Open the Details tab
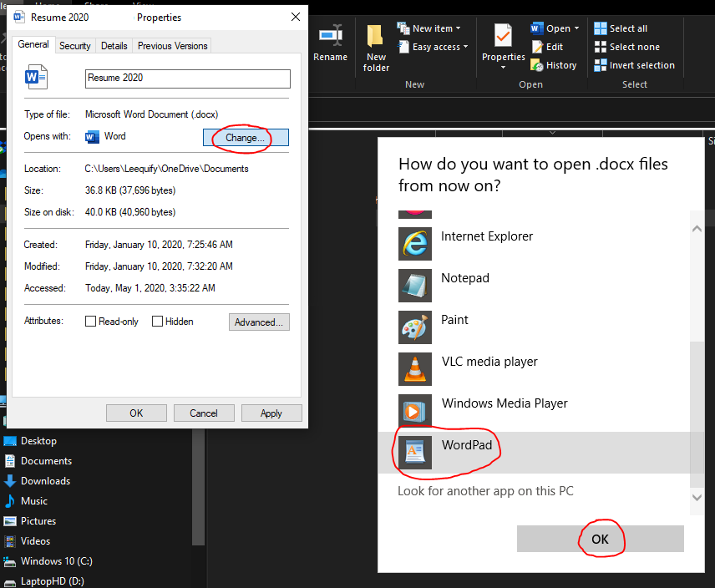Image resolution: width=715 pixels, height=588 pixels. [x=114, y=46]
